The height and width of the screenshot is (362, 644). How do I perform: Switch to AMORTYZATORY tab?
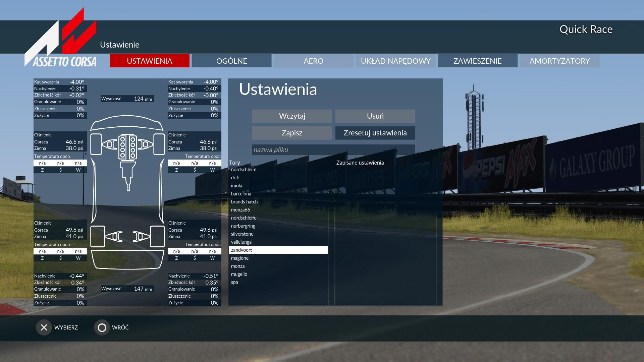coord(560,61)
